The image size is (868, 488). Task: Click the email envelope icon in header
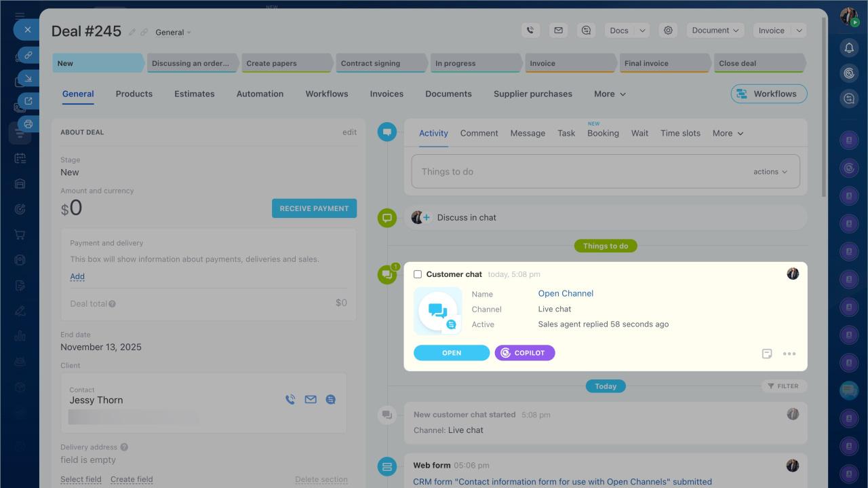pyautogui.click(x=558, y=31)
